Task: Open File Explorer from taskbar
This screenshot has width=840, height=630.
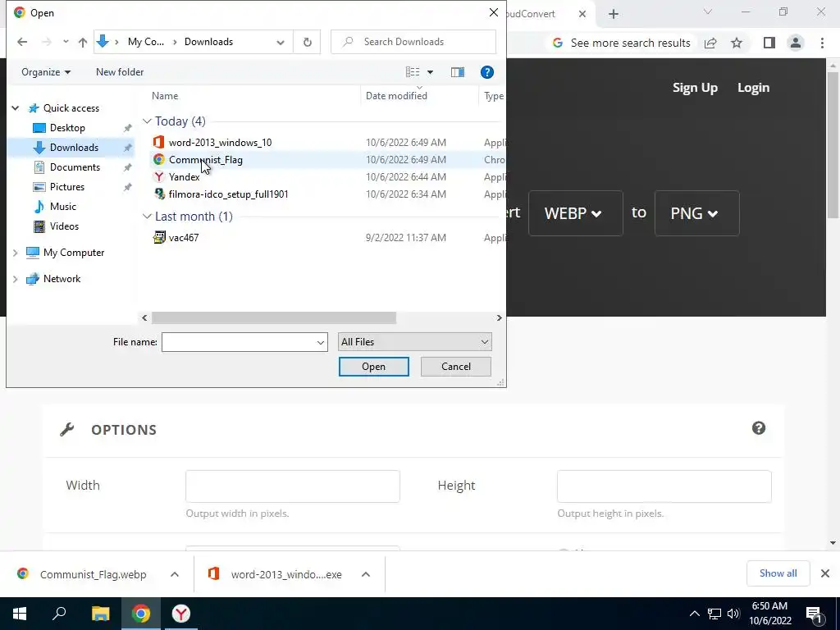Action: [x=100, y=614]
